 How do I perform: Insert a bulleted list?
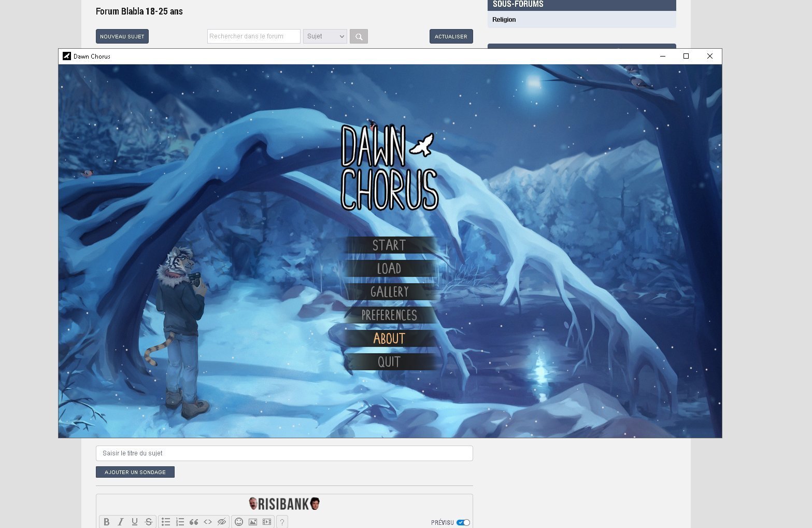[x=166, y=522]
